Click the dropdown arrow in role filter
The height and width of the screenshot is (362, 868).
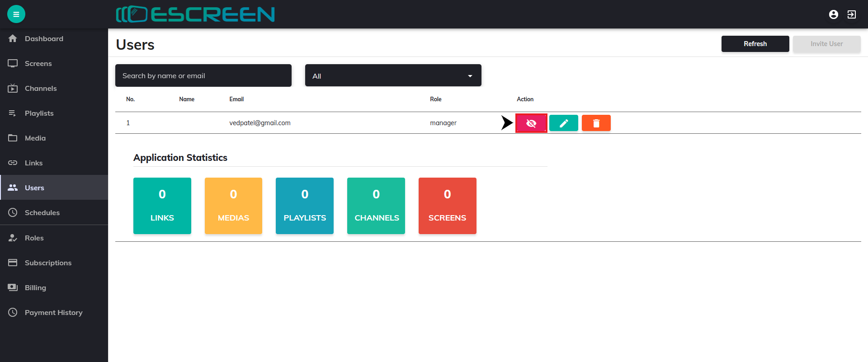[470, 76]
